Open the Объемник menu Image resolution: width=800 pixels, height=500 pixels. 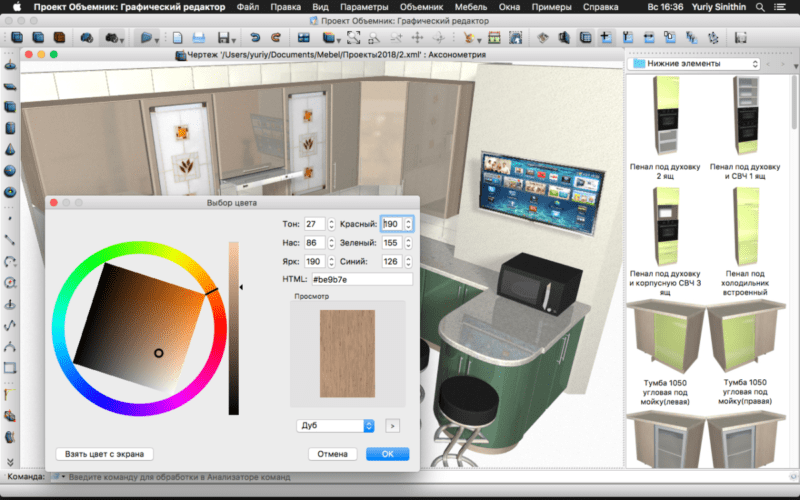(421, 7)
